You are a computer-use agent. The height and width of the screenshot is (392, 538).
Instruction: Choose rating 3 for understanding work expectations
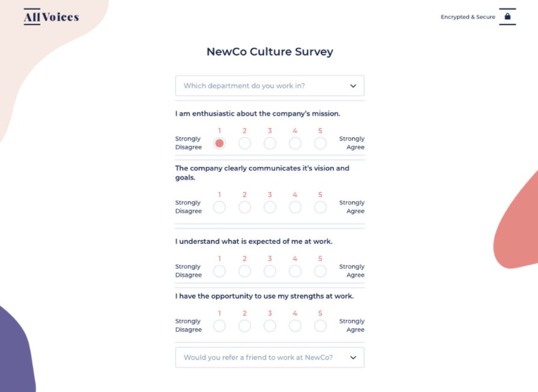tap(270, 271)
